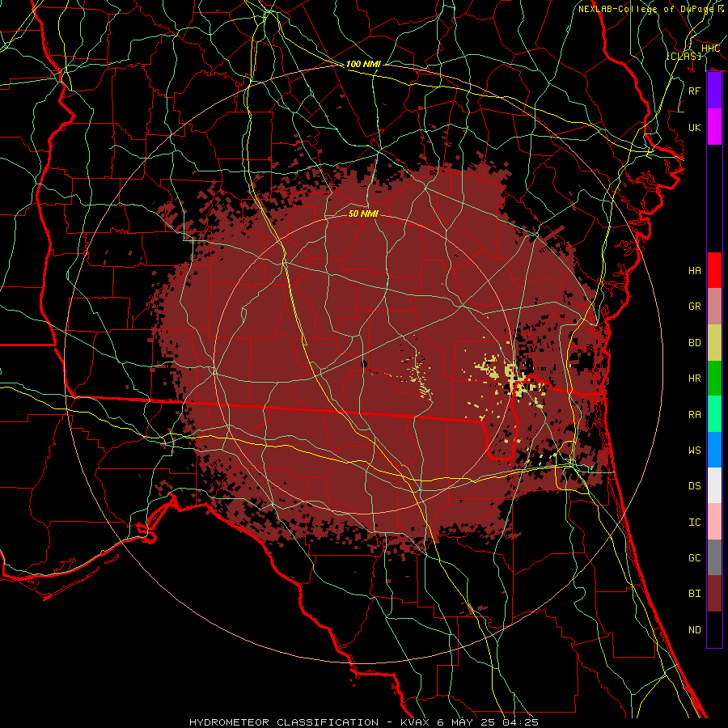Click the BD legend label

click(695, 343)
